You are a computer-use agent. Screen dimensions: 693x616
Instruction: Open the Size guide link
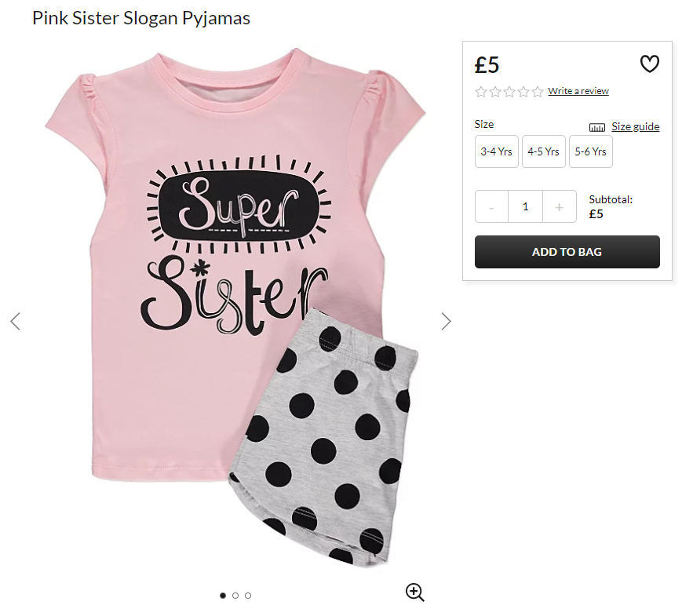(635, 127)
